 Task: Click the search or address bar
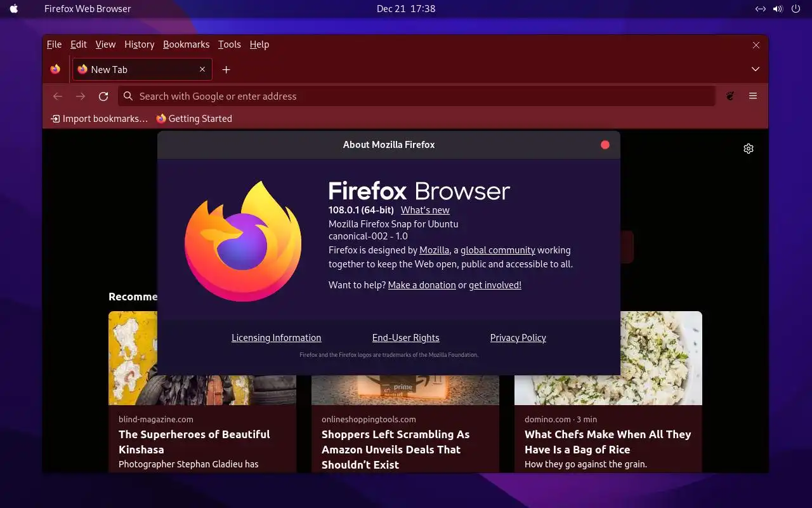tap(417, 96)
